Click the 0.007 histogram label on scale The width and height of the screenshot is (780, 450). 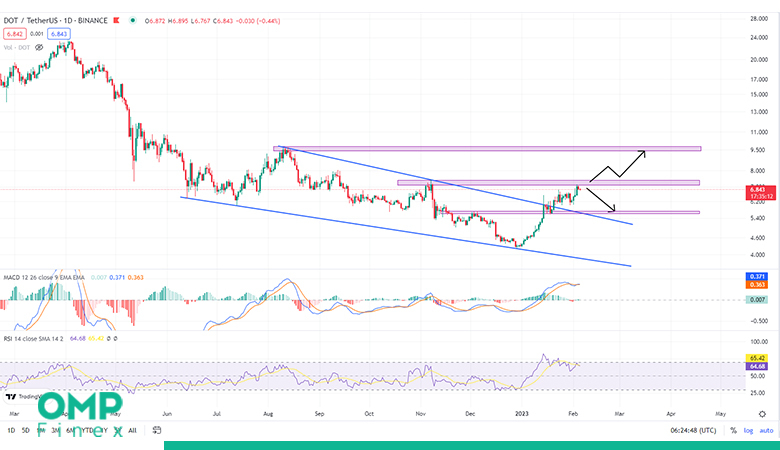click(x=757, y=299)
